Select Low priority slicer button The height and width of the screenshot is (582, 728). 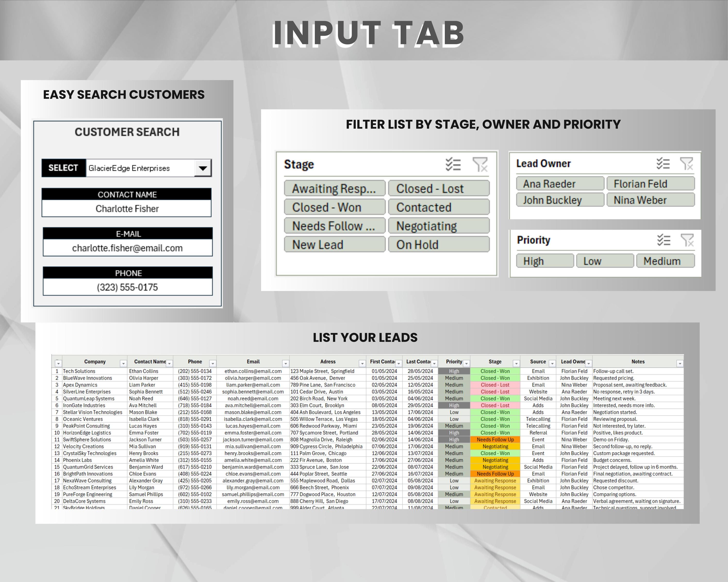coord(605,261)
